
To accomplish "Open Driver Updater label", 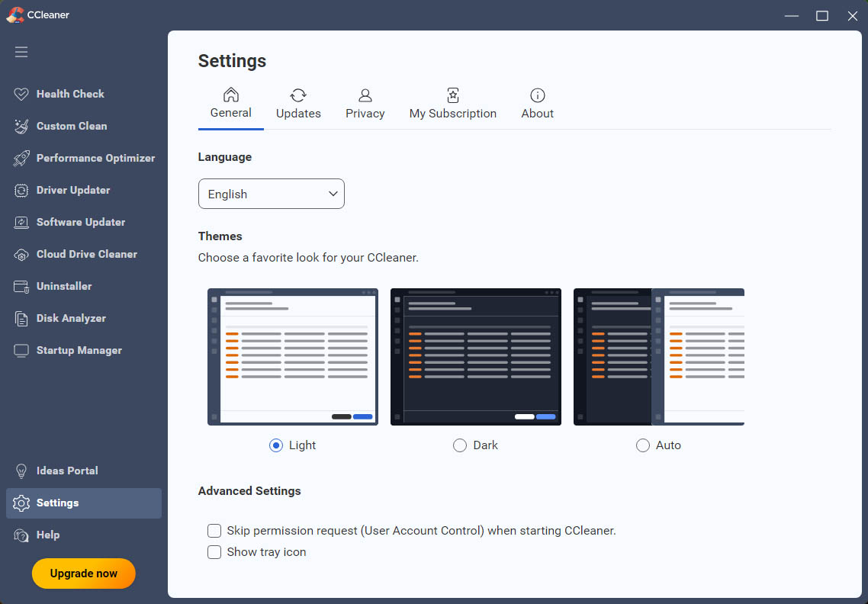I will 73,191.
